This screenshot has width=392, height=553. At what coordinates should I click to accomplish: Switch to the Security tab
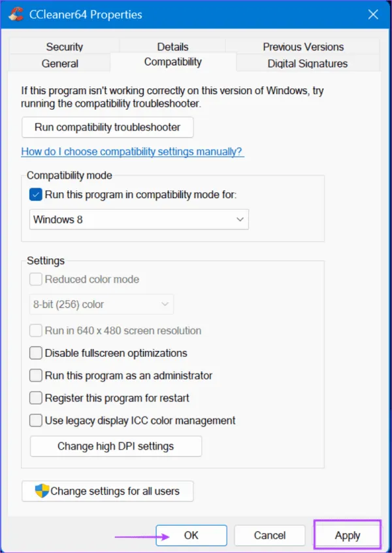[64, 46]
